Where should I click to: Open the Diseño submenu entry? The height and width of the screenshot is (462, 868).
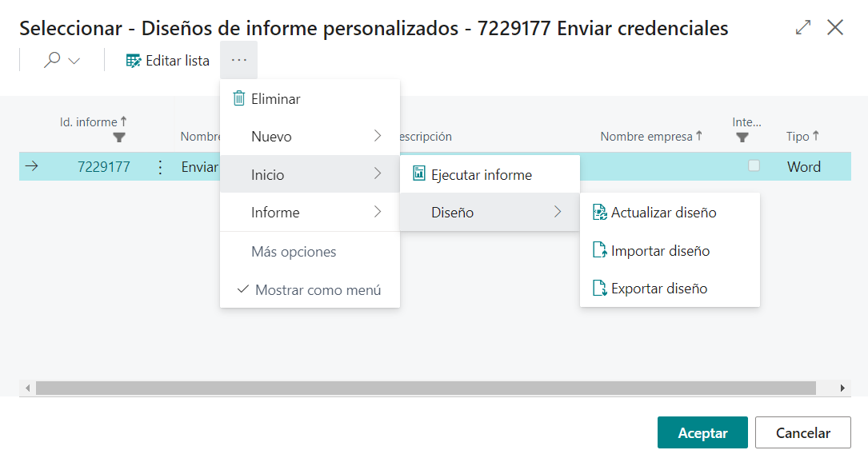pyautogui.click(x=489, y=213)
